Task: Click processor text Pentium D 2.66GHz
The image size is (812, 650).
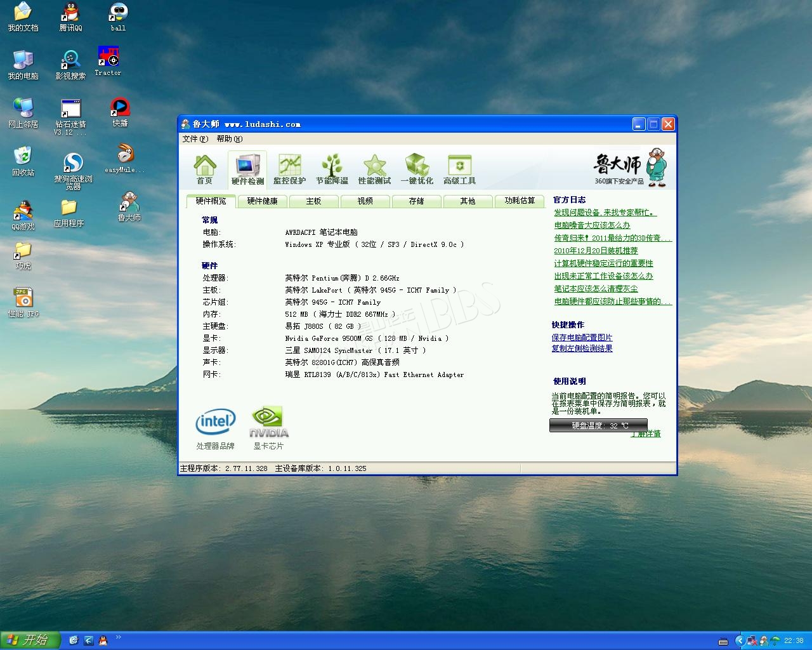Action: (x=342, y=278)
